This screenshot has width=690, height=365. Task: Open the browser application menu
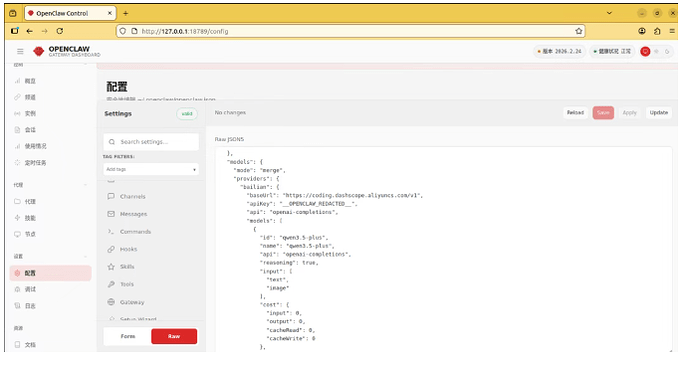(x=672, y=31)
